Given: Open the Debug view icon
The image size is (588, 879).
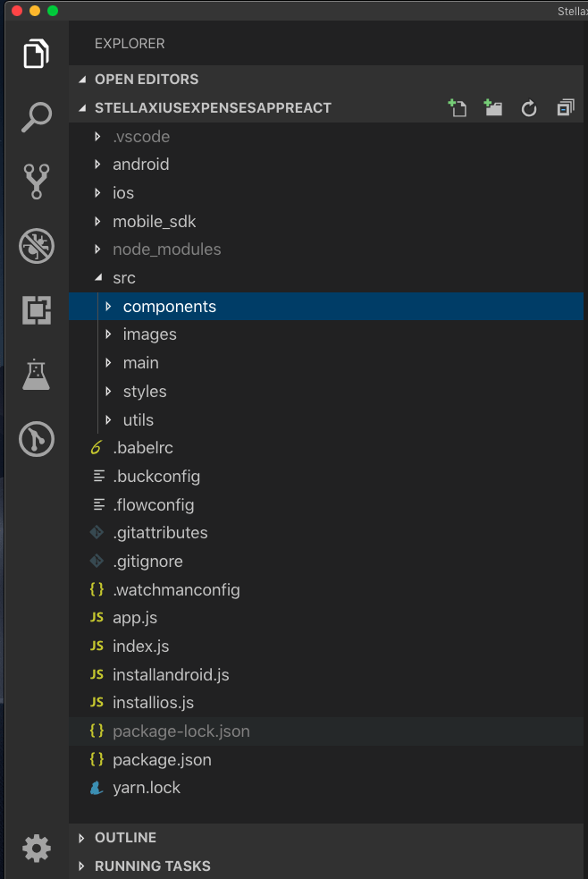Looking at the screenshot, I should point(37,246).
